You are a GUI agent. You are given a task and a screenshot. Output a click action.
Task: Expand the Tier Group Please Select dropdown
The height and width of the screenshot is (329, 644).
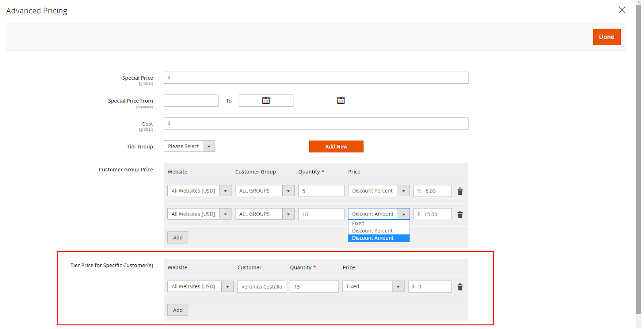(189, 146)
